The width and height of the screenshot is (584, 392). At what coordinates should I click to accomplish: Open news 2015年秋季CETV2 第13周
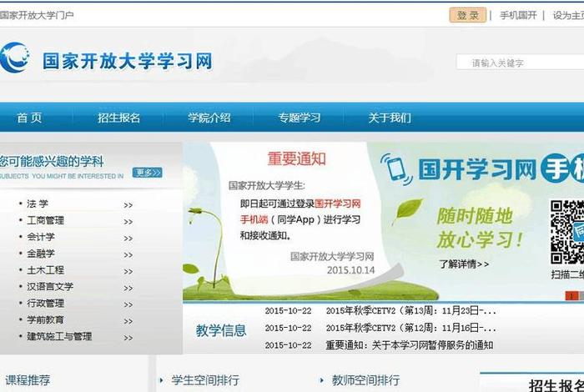click(x=410, y=310)
